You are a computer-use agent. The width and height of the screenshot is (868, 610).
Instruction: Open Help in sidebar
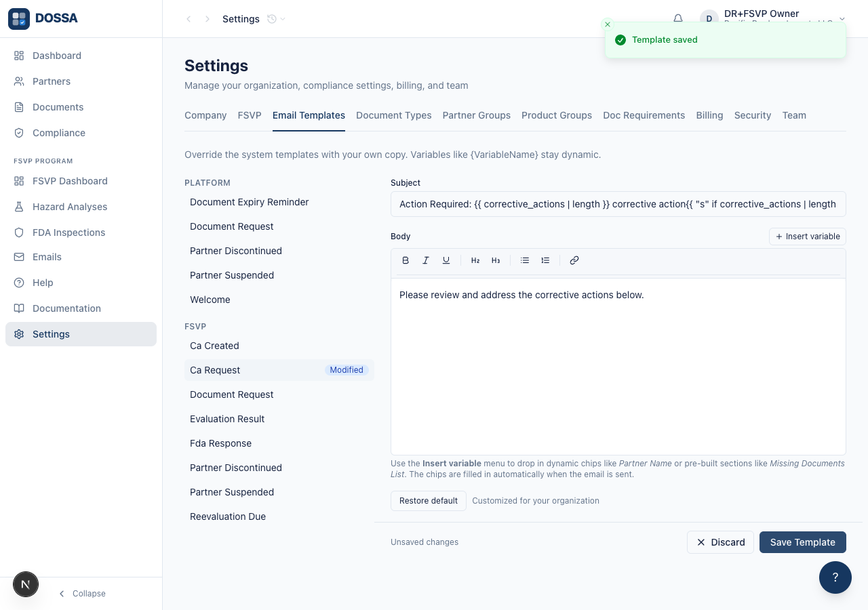(x=81, y=283)
